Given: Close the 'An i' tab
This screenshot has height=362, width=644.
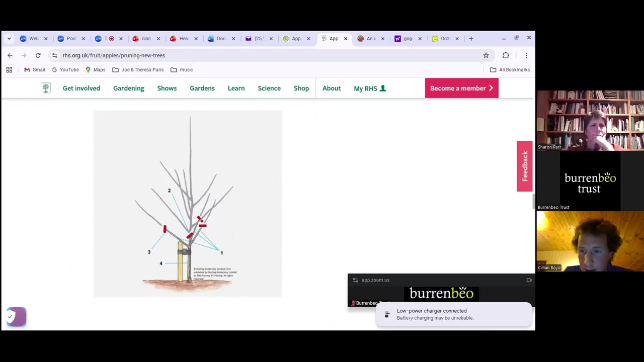Looking at the screenshot, I should pyautogui.click(x=382, y=39).
